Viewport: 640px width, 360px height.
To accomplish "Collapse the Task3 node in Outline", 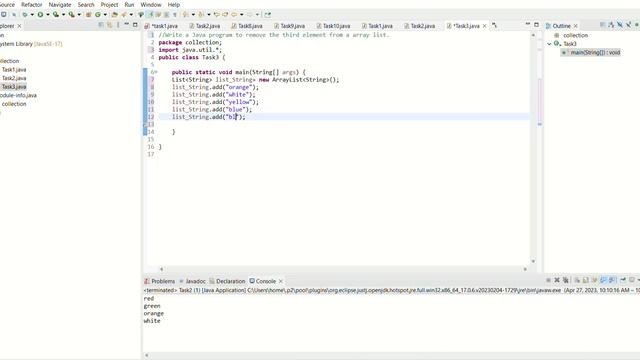I will point(549,44).
